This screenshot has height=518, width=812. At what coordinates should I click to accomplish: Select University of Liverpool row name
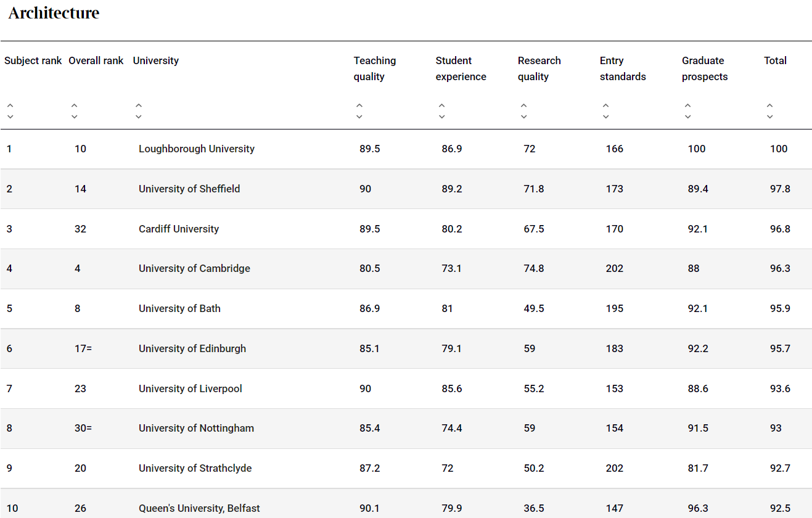coord(191,388)
